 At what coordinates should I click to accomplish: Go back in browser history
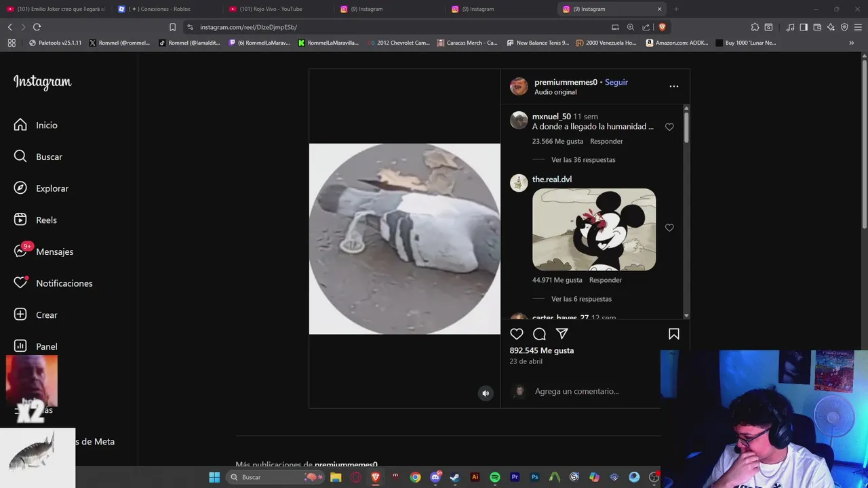pyautogui.click(x=9, y=27)
